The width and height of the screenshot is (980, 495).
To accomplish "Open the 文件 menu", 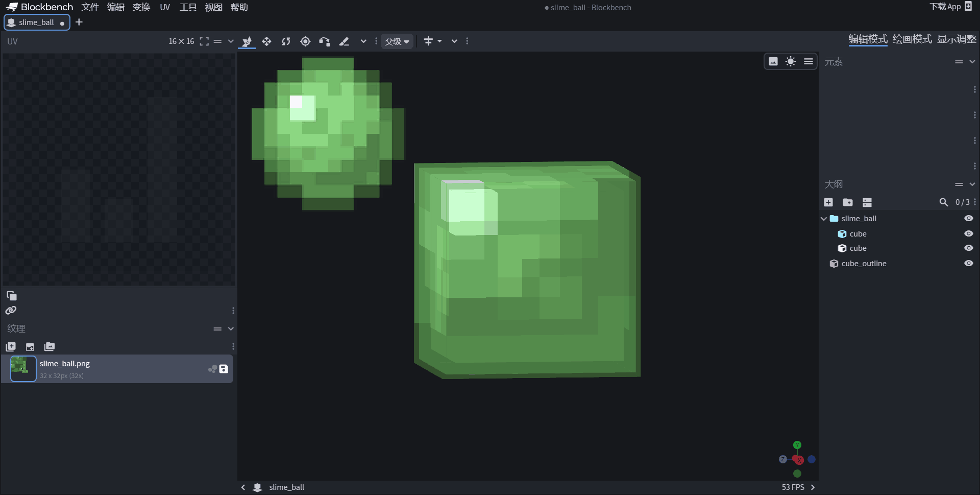I will click(90, 7).
